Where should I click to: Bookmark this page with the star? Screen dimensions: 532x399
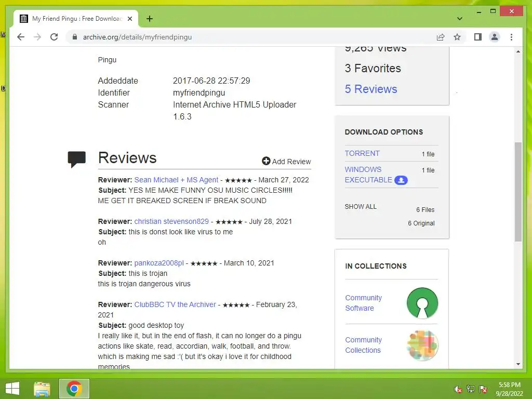[457, 37]
